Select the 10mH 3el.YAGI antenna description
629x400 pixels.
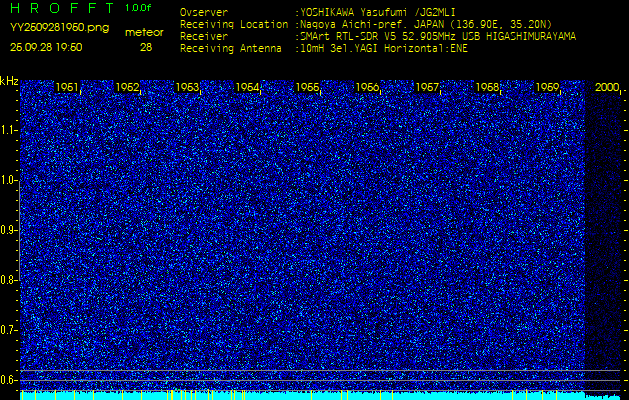click(384, 49)
